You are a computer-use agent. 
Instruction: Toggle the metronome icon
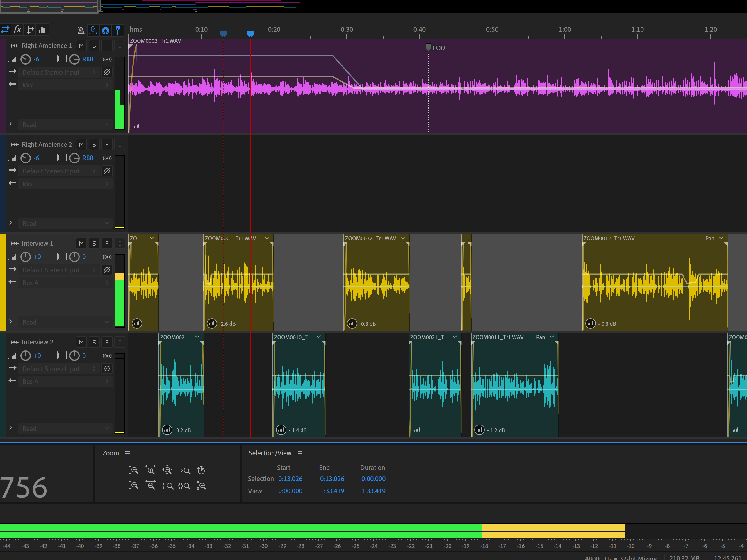[81, 31]
